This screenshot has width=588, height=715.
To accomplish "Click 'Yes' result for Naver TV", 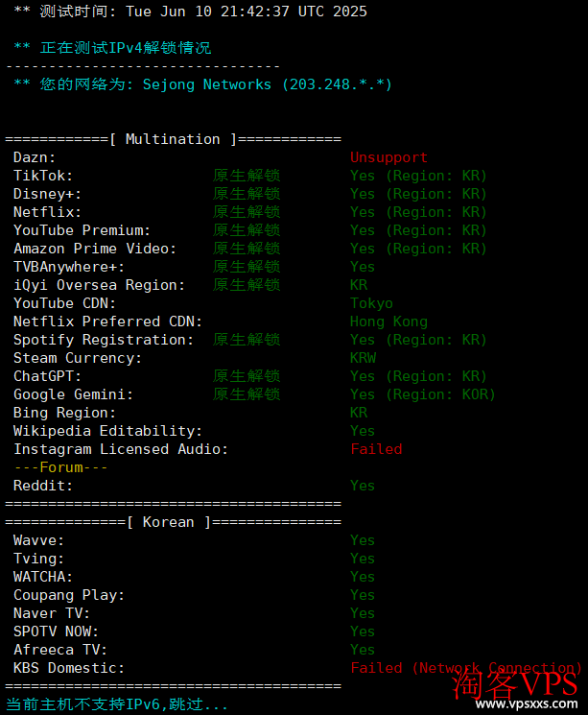I will click(x=363, y=613).
